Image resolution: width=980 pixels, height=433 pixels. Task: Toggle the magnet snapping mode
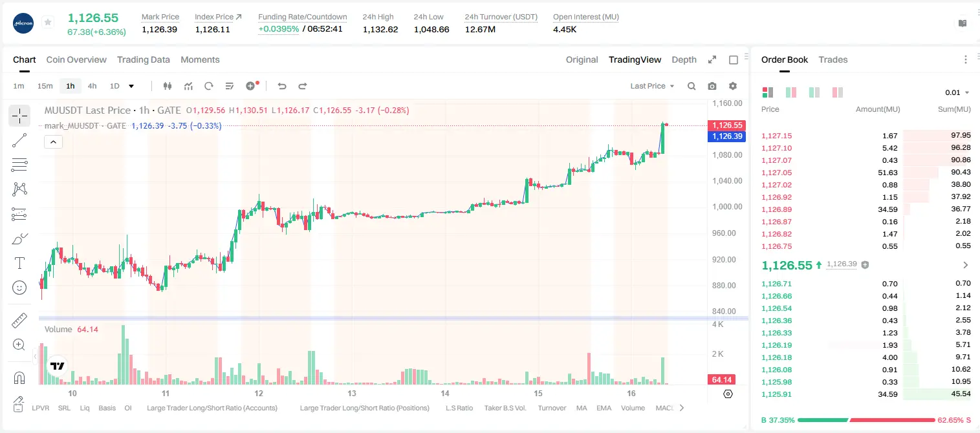19,377
